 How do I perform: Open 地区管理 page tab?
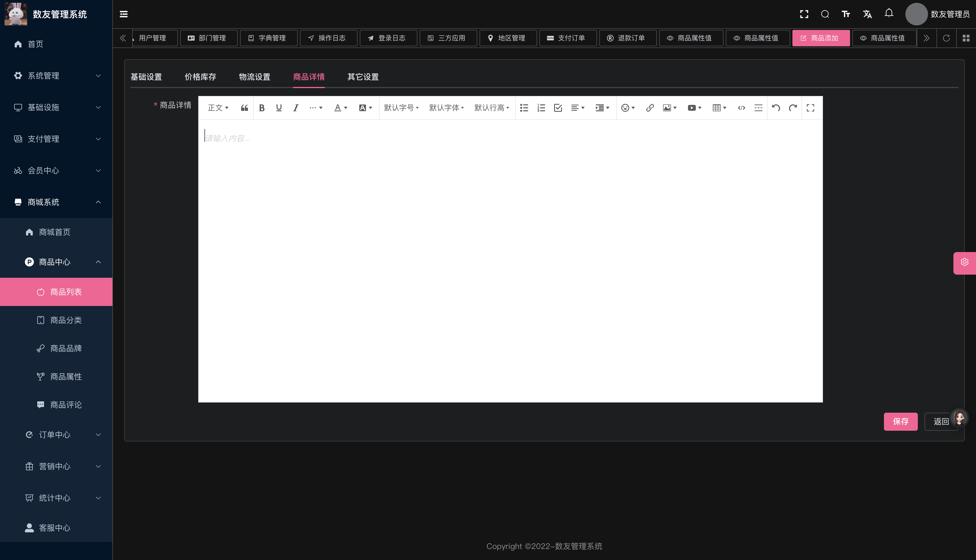[x=508, y=38]
